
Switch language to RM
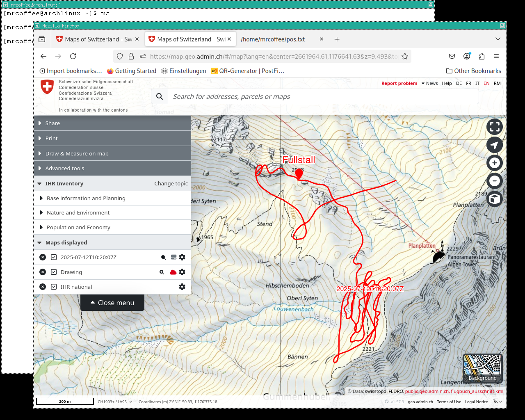pyautogui.click(x=497, y=83)
